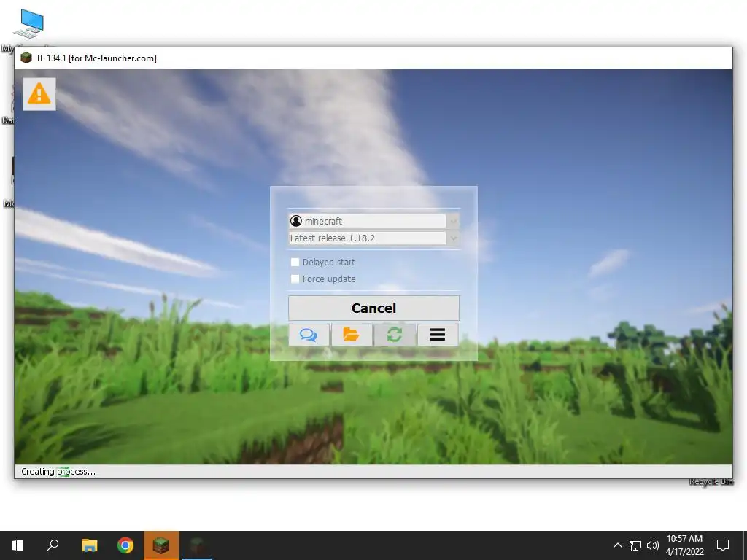Open the hamburger settings menu button

tap(438, 335)
